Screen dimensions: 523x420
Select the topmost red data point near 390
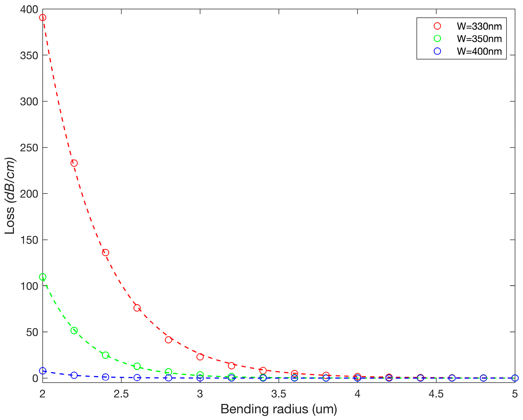[x=43, y=18]
